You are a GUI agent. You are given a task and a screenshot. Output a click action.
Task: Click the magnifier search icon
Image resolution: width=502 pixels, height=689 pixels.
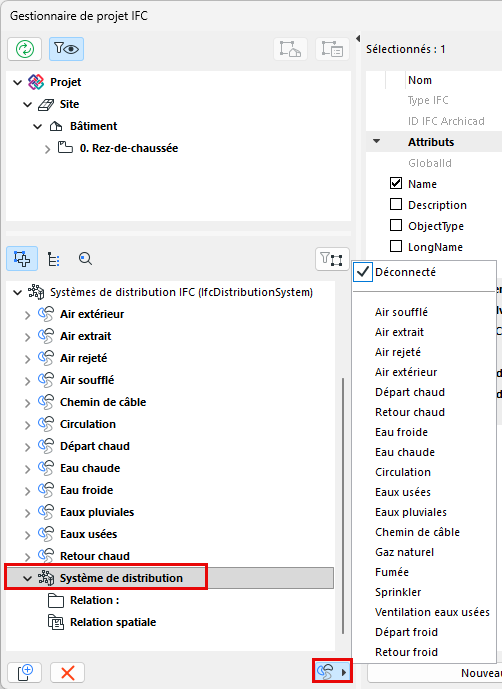point(85,259)
